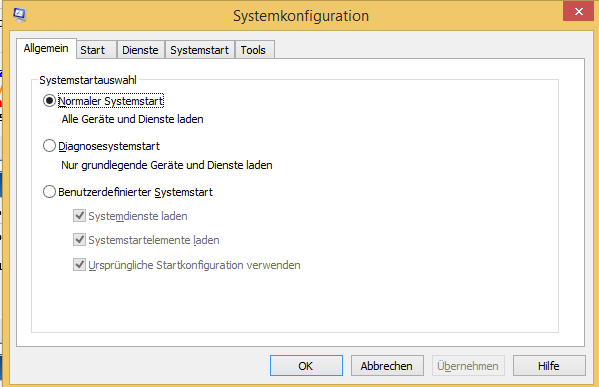Click the Systemkonfiguration title bar text
Image resolution: width=599 pixels, height=387 pixels.
301,16
